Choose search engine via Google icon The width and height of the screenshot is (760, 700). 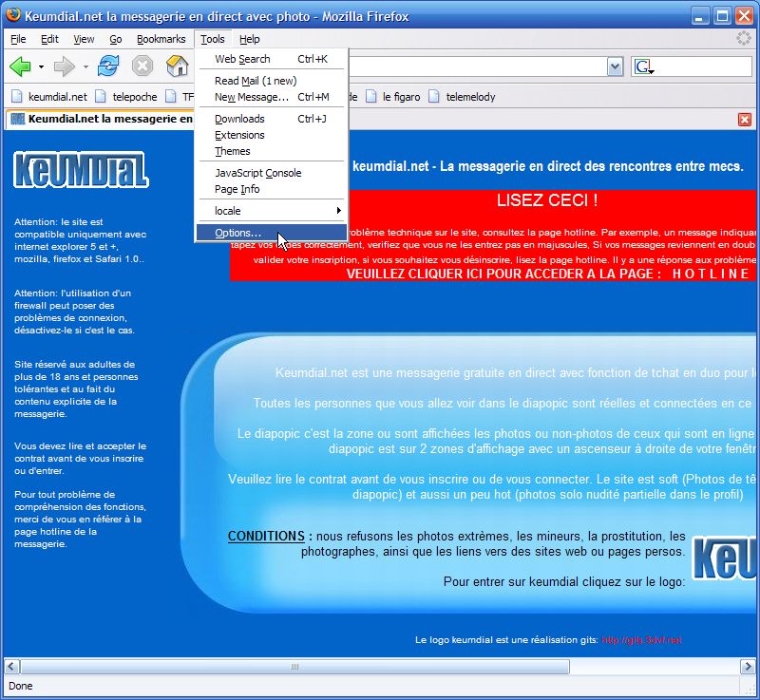[644, 66]
